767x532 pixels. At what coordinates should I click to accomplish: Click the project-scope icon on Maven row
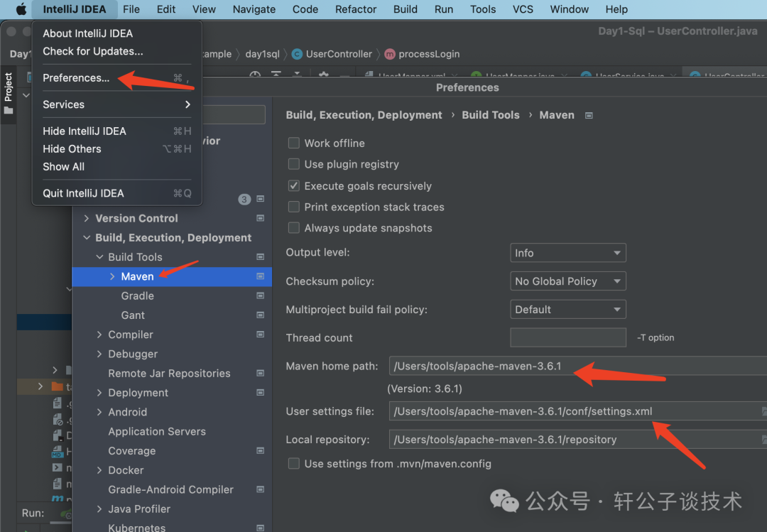click(x=260, y=276)
